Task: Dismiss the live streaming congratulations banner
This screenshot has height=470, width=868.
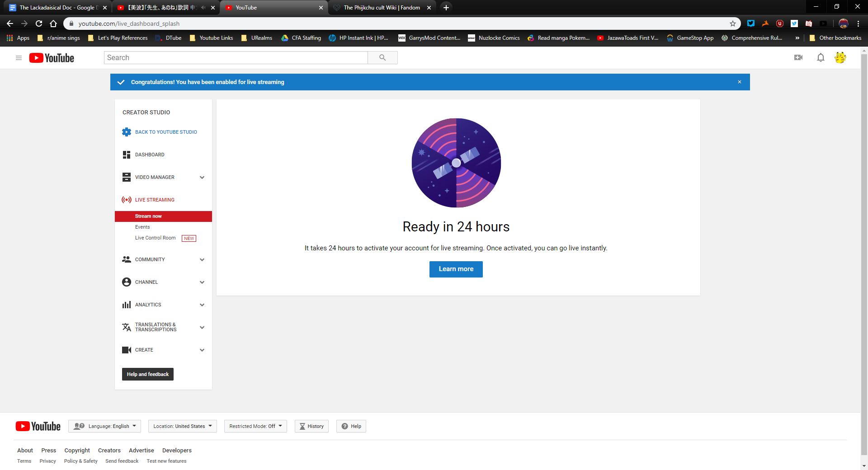Action: click(740, 82)
